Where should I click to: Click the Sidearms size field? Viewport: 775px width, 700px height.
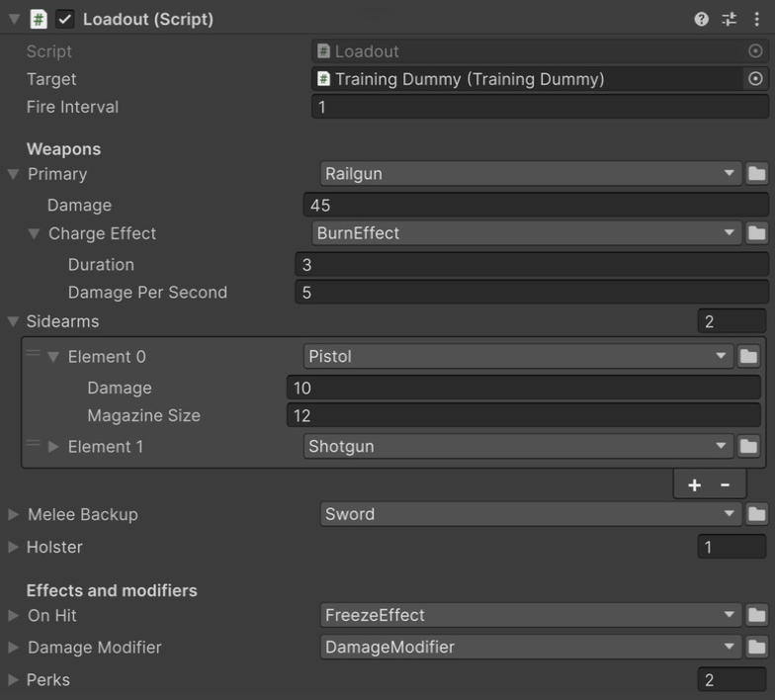coord(732,321)
